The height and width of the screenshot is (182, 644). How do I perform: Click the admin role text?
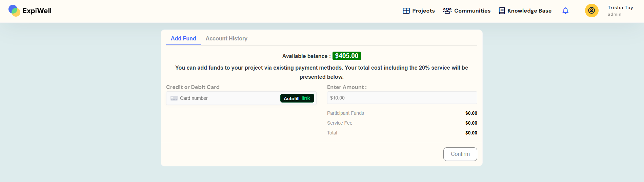click(615, 14)
